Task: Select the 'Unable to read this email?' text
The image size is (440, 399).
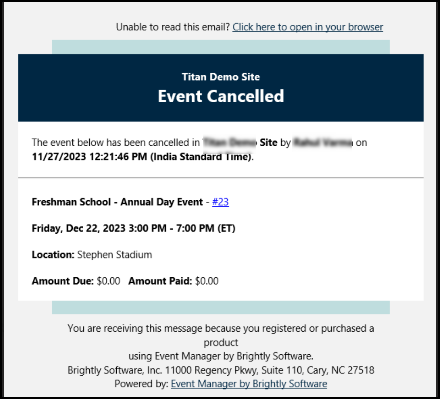Action: (173, 27)
